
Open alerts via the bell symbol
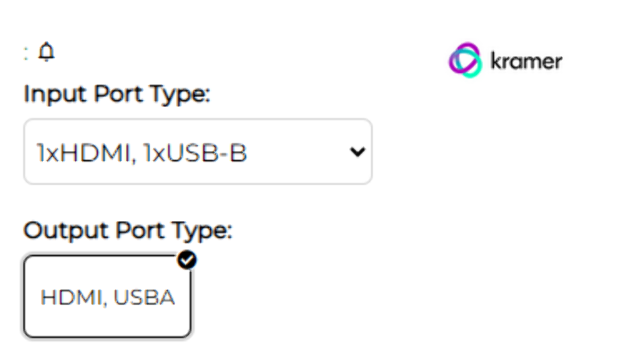tap(46, 52)
